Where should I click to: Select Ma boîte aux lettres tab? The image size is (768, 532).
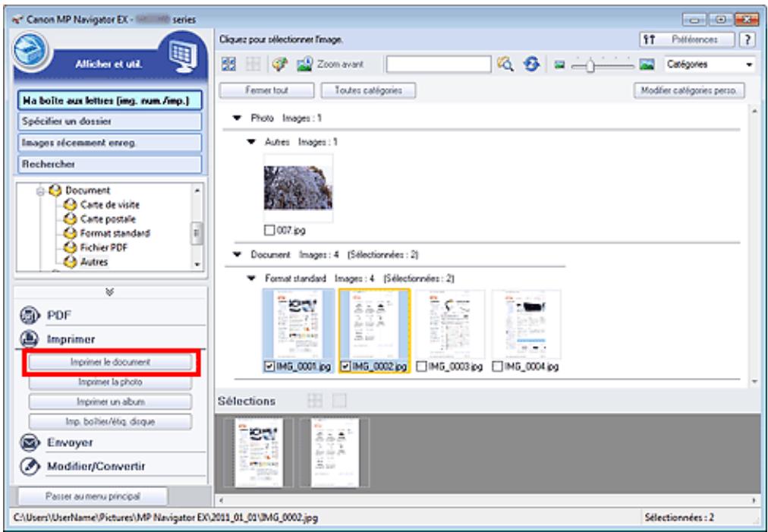tap(110, 100)
